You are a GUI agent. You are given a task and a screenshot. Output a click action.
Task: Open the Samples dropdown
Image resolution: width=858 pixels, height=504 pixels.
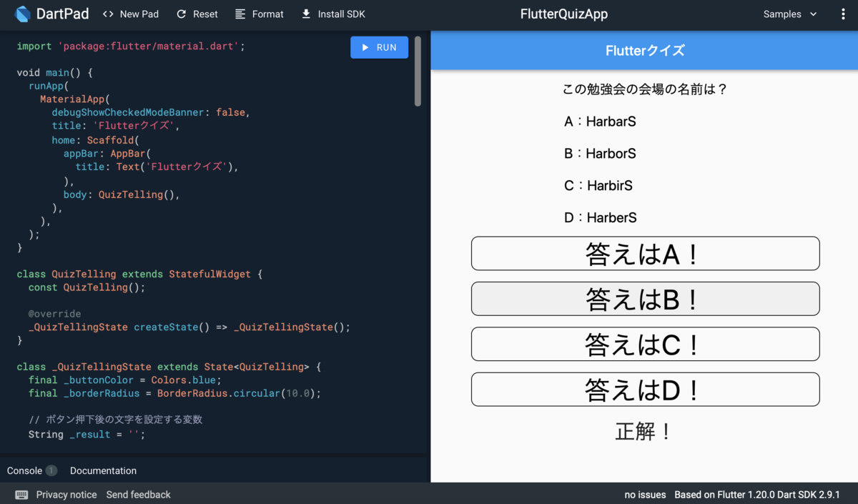pos(790,14)
